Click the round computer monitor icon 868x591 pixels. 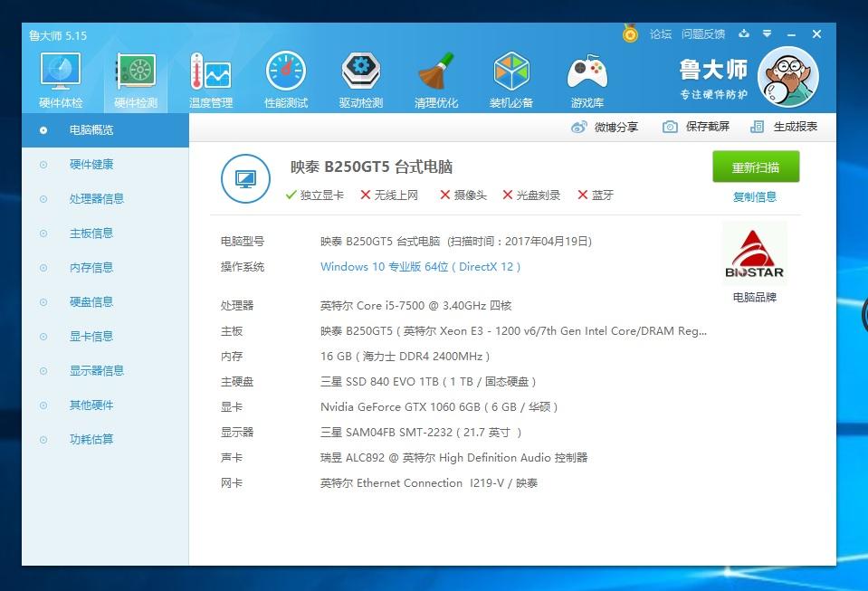click(245, 178)
